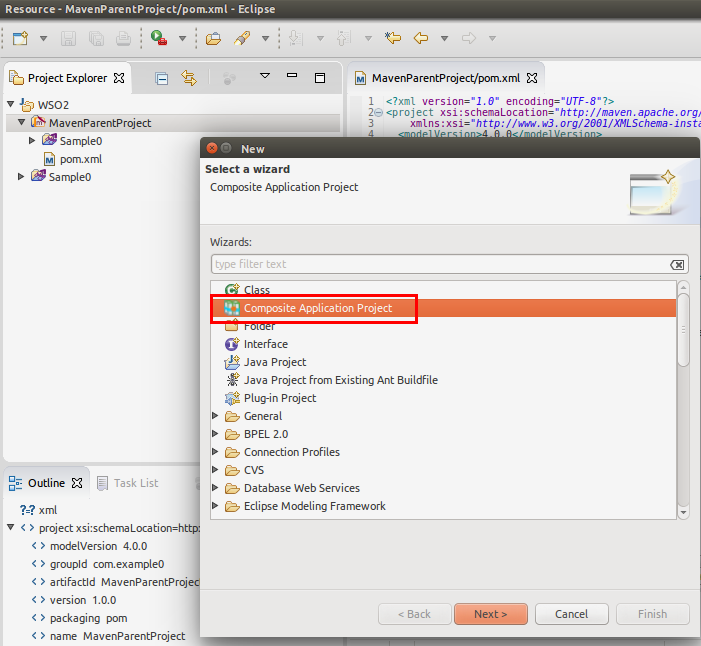The height and width of the screenshot is (646, 701).
Task: Clear the wizard filter text icon
Action: tap(677, 265)
